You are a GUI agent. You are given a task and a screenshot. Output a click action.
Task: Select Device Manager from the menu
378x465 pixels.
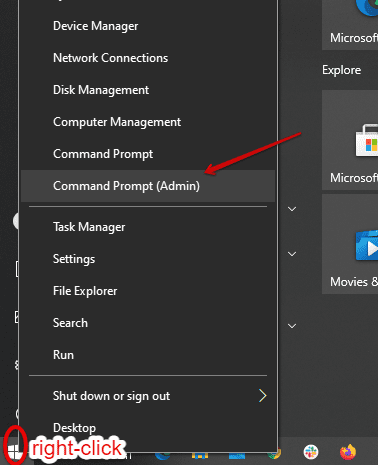tap(148, 26)
